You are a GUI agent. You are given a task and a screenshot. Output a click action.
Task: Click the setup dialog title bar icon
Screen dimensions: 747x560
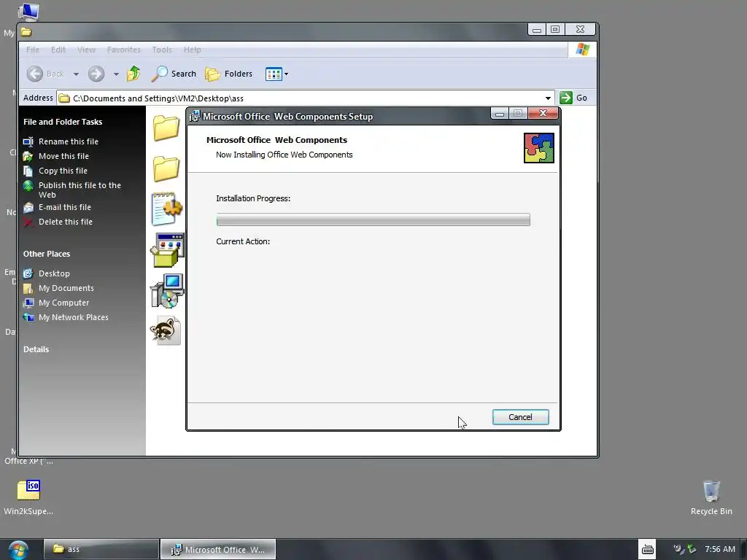[194, 116]
